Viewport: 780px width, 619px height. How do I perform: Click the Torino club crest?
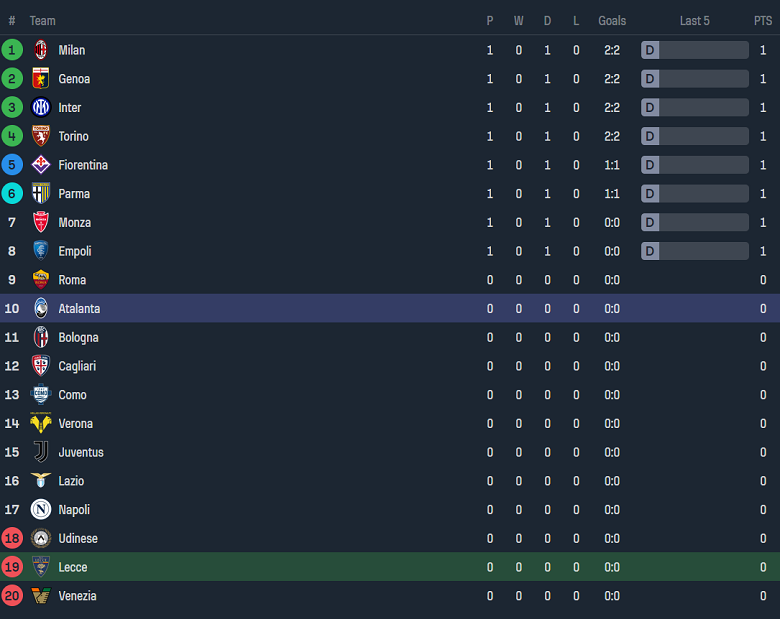coord(41,136)
